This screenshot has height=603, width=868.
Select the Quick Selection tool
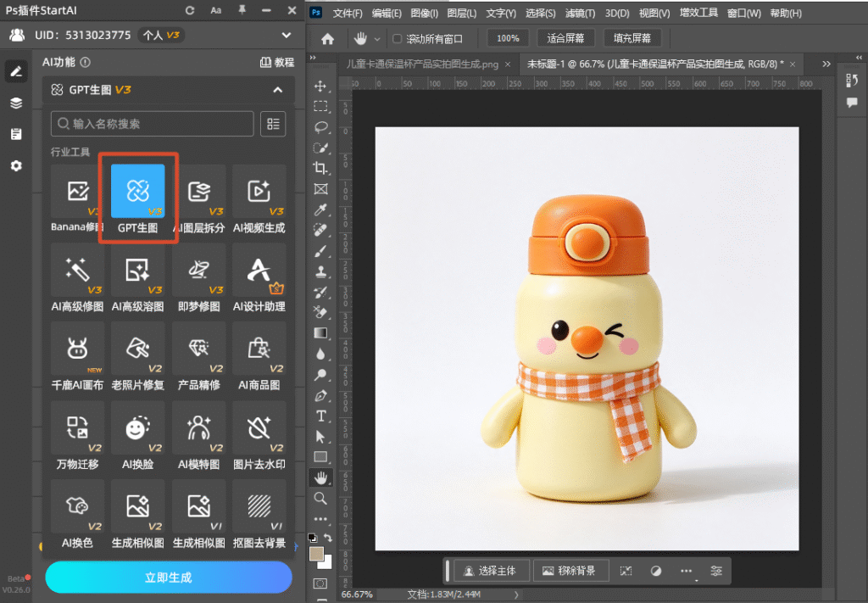point(320,148)
